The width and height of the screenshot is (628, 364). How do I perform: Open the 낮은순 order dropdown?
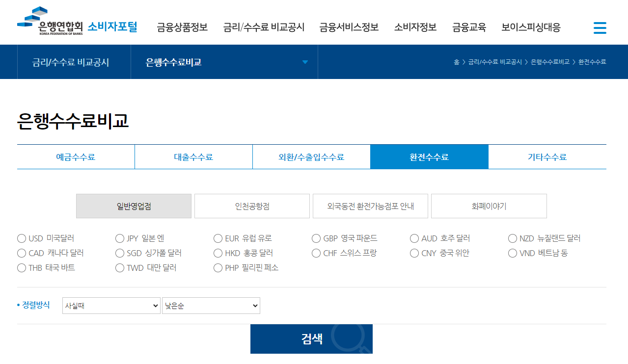coord(211,305)
